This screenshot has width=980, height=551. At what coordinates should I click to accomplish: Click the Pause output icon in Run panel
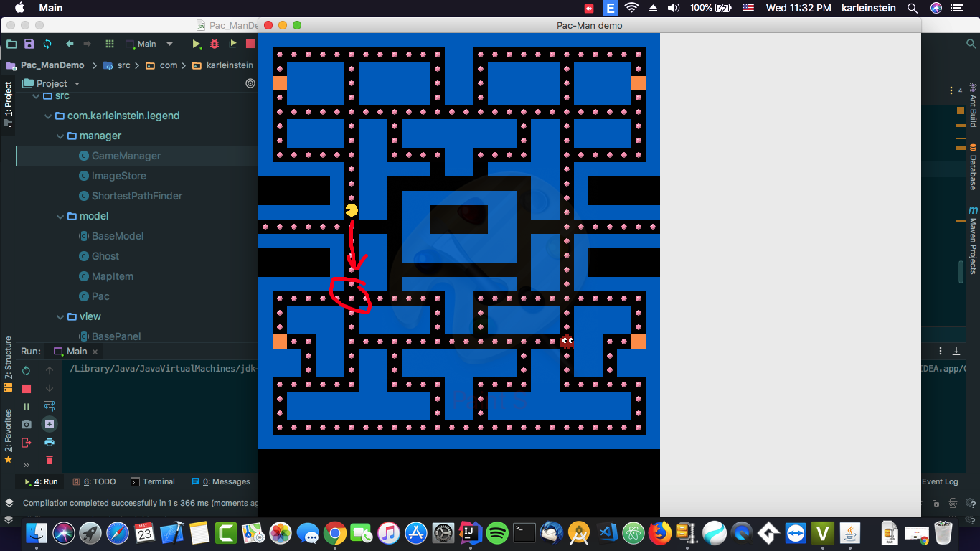[x=27, y=407]
